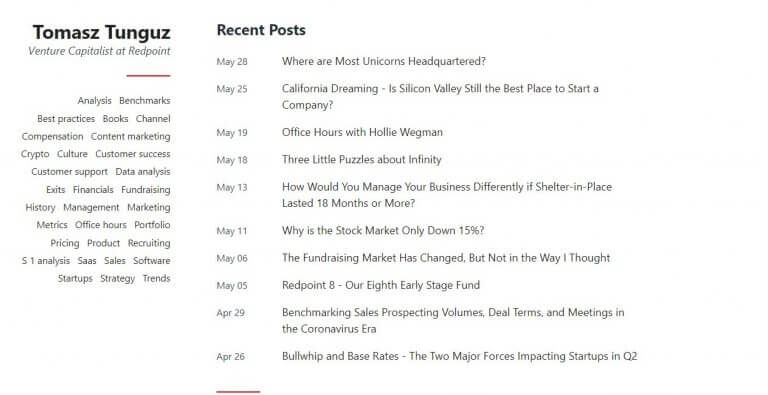
Task: Open Why is the Stock Market Only Down 15%?
Action: (x=383, y=230)
